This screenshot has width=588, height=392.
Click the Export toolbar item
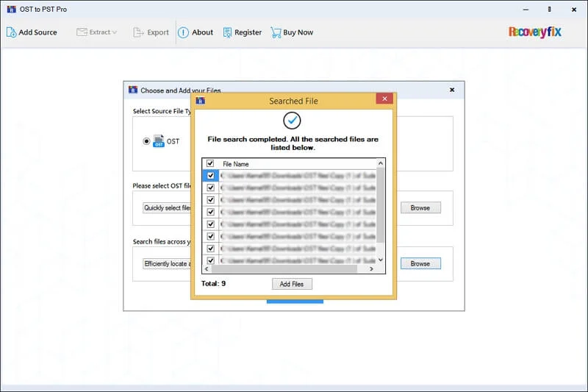point(151,32)
